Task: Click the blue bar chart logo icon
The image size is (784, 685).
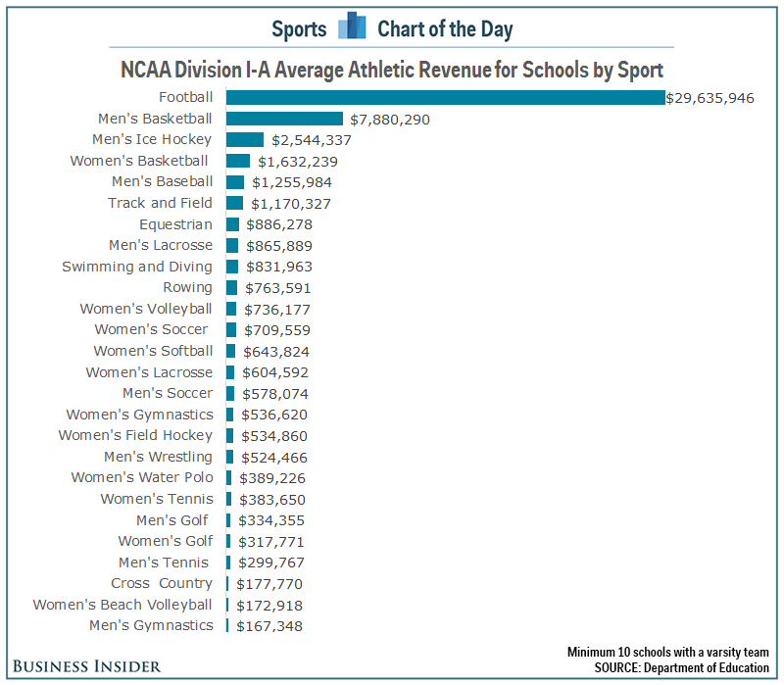Action: pyautogui.click(x=352, y=27)
